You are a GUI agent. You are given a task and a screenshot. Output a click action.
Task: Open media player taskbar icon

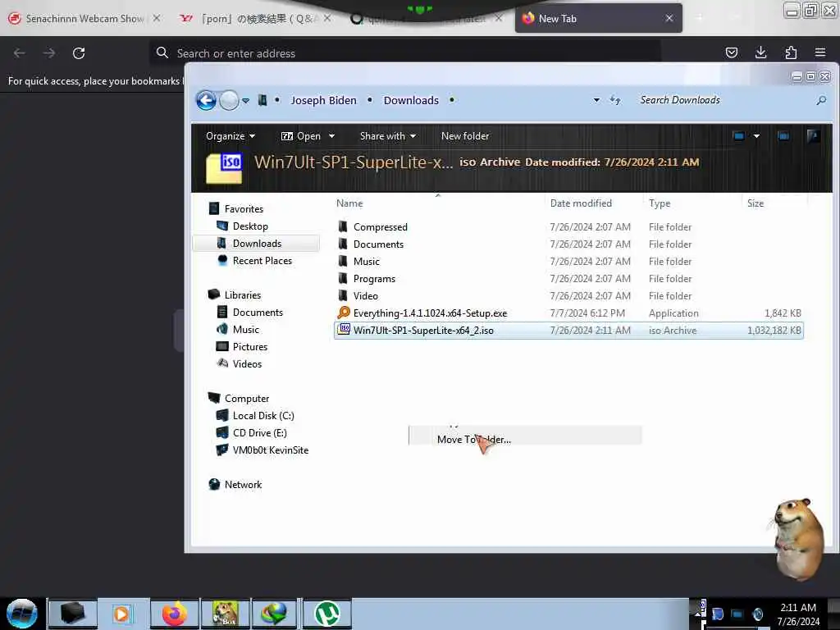[x=121, y=614]
